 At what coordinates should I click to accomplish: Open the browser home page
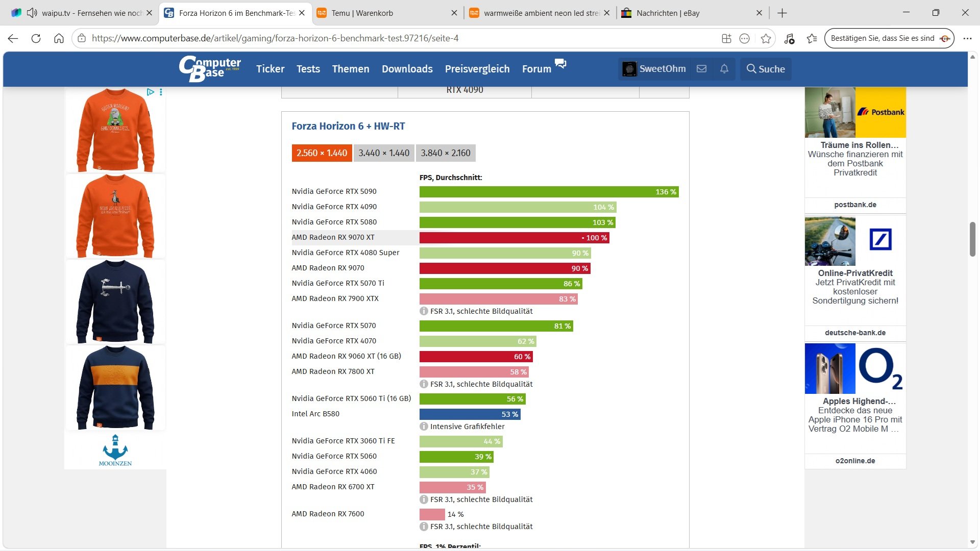pyautogui.click(x=59, y=38)
